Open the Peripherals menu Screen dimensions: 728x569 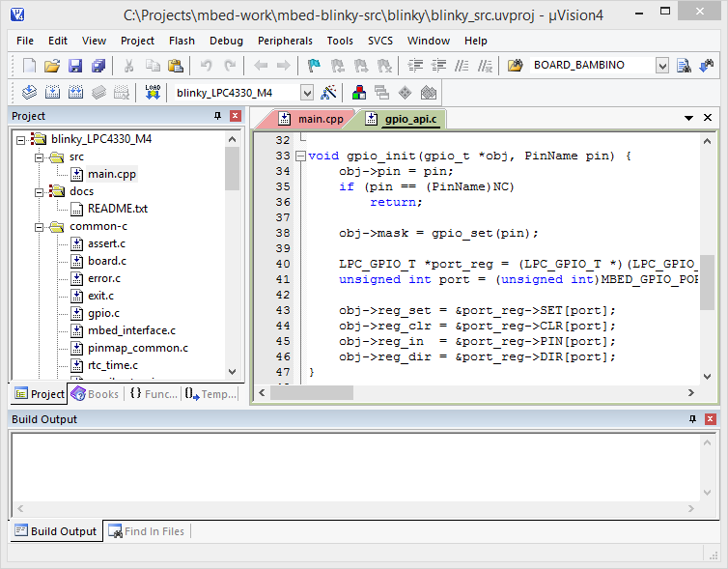click(x=285, y=41)
